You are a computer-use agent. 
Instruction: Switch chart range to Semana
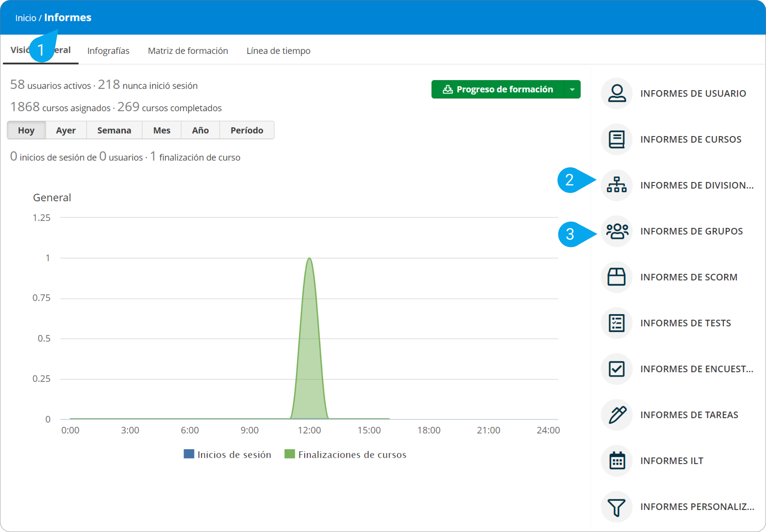[x=114, y=130]
